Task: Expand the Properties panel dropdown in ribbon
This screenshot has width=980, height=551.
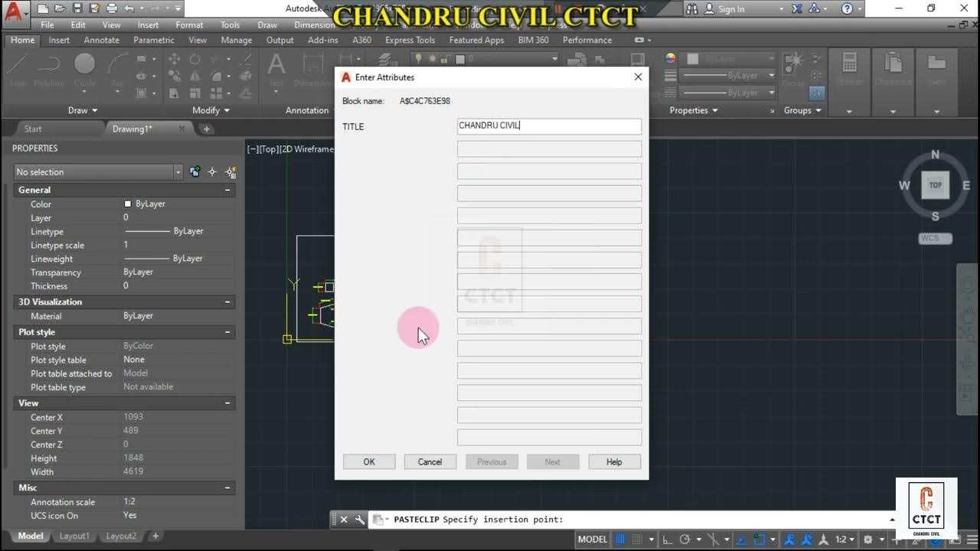Action: (694, 110)
